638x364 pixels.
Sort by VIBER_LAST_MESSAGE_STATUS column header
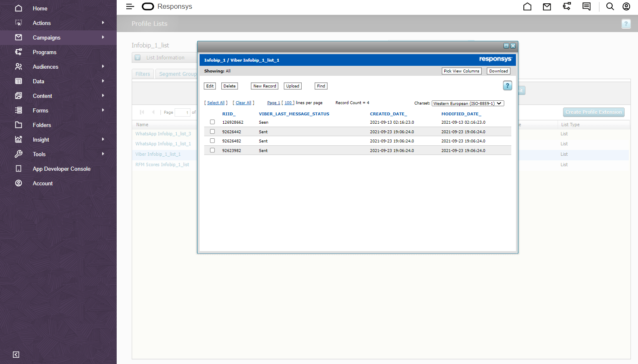click(294, 114)
